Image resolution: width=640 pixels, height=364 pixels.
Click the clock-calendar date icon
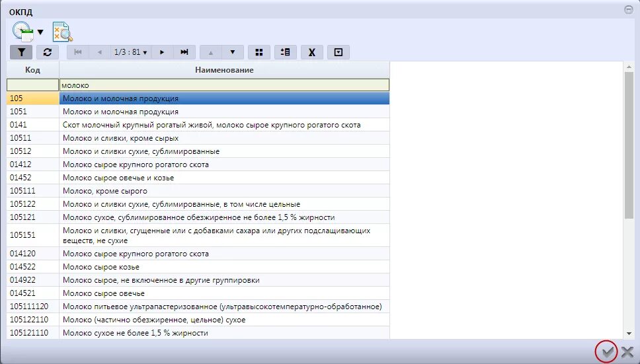coord(23,32)
